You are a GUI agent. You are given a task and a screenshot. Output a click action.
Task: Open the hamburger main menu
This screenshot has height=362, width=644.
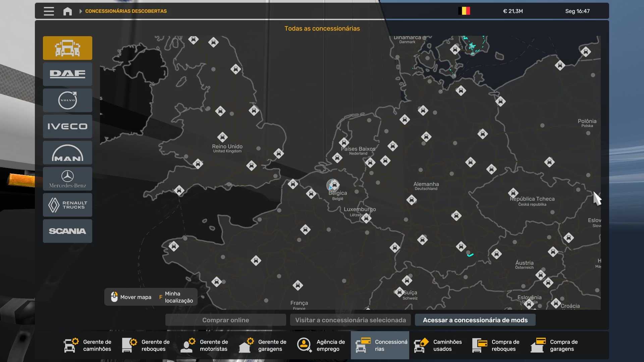[x=49, y=11]
